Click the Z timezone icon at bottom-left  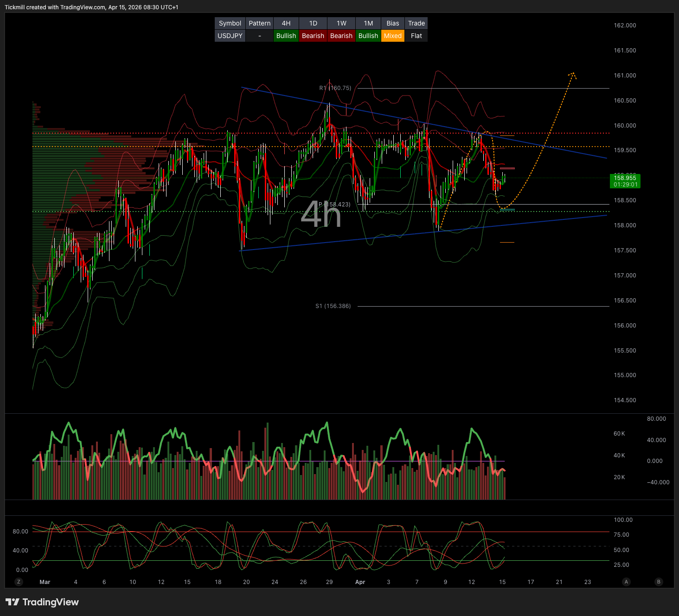pos(19,582)
